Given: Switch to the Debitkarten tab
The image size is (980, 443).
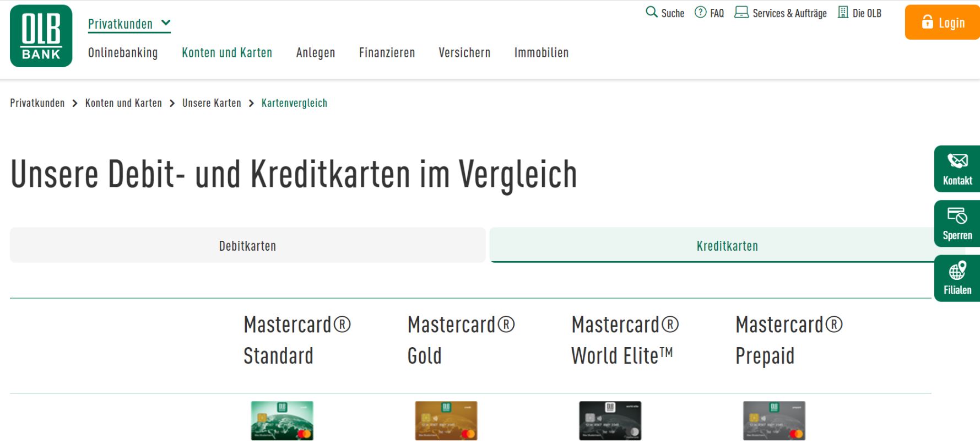Looking at the screenshot, I should [248, 245].
